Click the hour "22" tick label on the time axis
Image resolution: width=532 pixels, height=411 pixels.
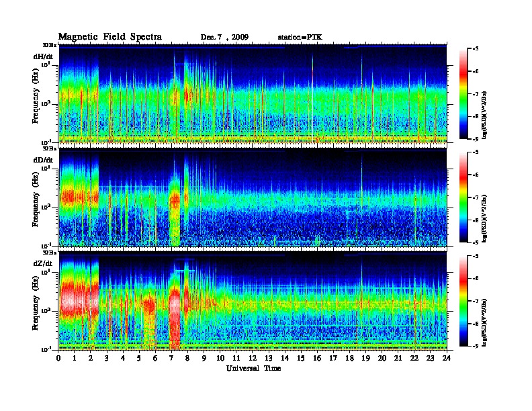414,358
